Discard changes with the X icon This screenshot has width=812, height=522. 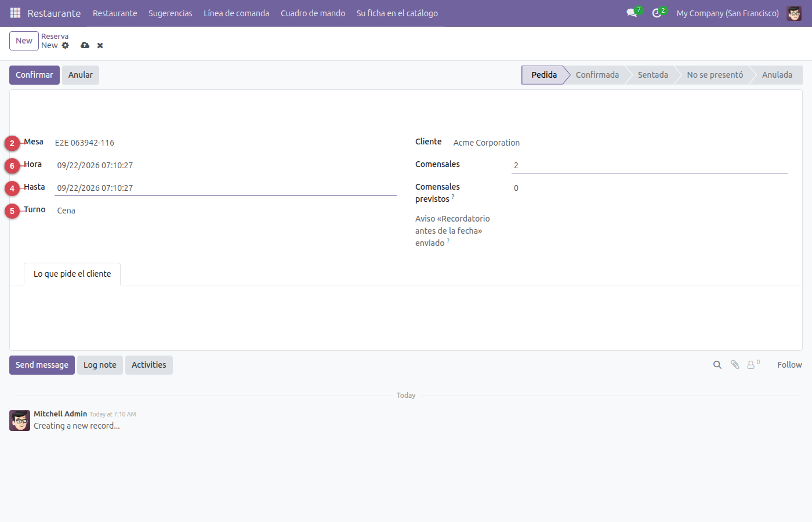pyautogui.click(x=100, y=45)
